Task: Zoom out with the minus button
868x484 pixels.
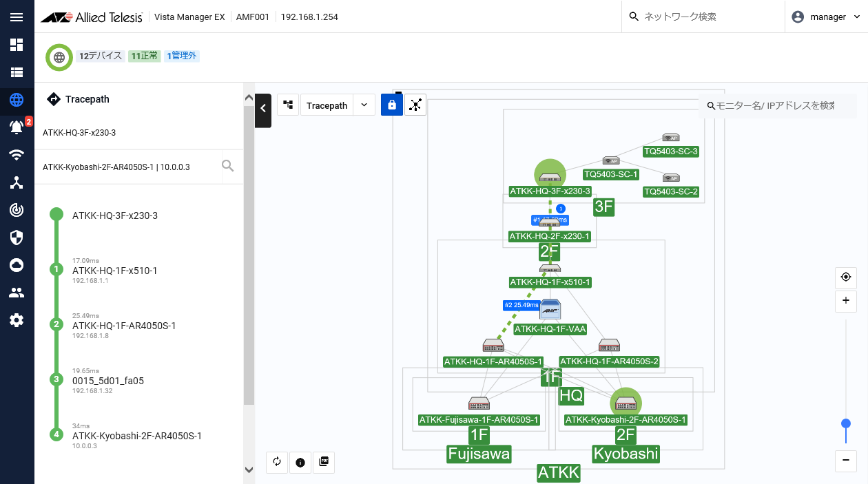Action: pos(845,461)
